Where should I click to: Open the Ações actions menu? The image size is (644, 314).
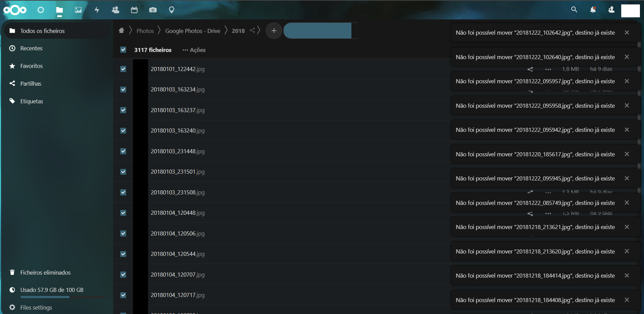tap(194, 50)
